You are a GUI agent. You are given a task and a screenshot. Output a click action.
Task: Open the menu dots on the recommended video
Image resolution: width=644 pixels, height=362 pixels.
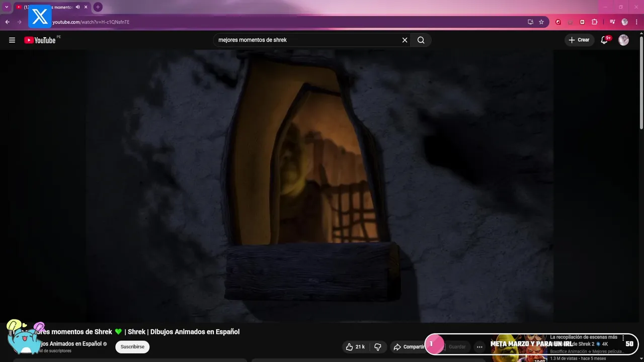pyautogui.click(x=623, y=338)
